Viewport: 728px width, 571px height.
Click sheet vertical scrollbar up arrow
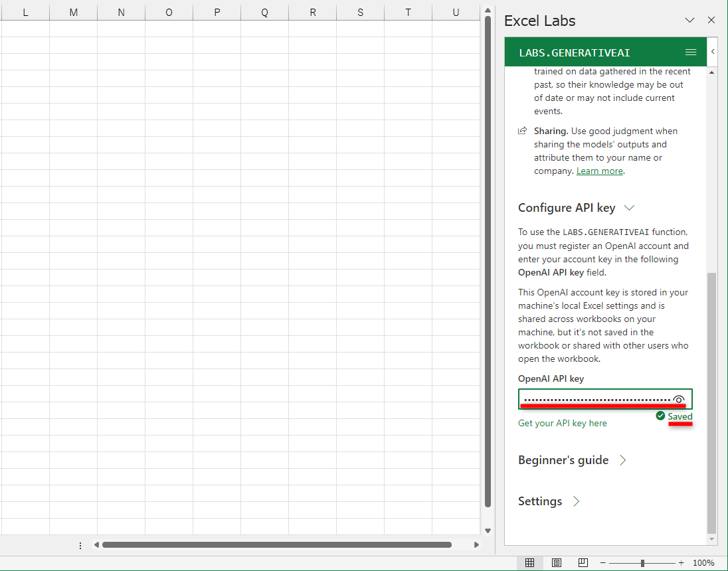point(488,10)
